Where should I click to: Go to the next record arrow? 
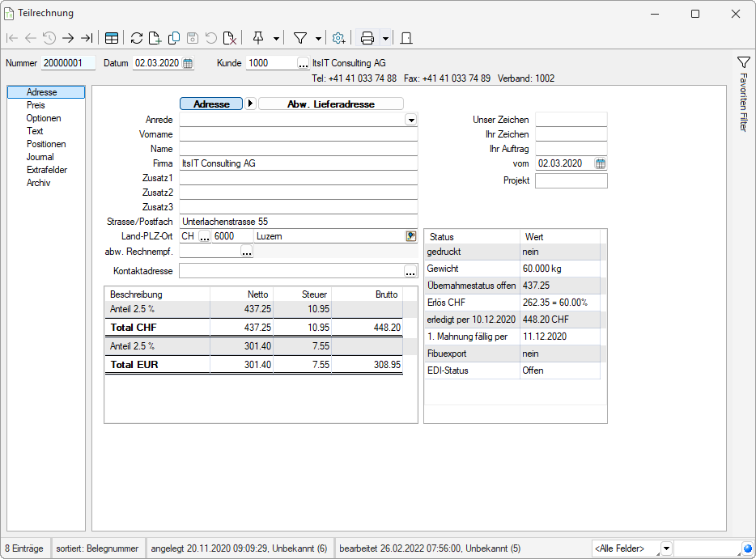[x=68, y=38]
